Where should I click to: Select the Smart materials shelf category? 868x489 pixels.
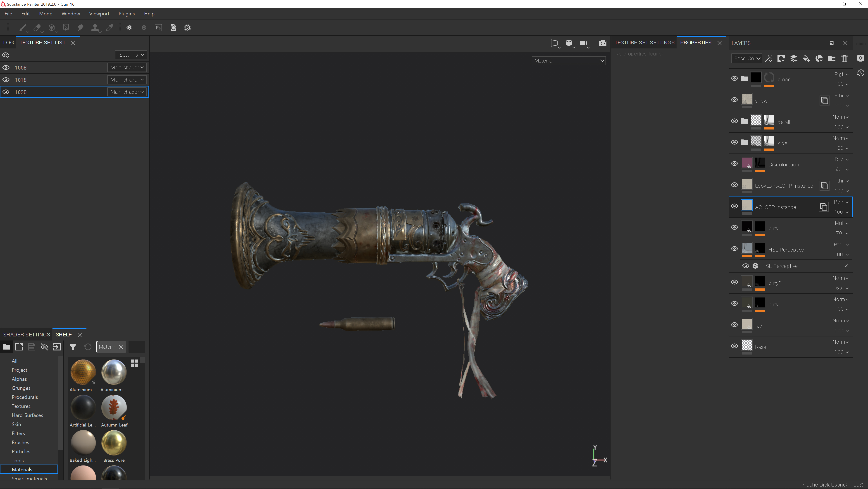coord(29,478)
